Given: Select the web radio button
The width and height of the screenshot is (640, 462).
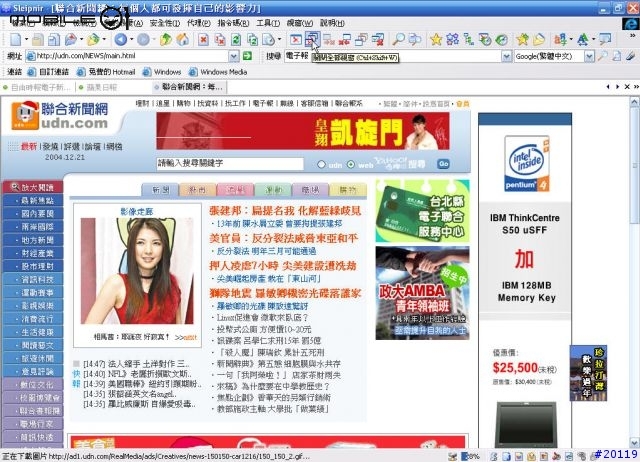Looking at the screenshot, I should [x=351, y=164].
